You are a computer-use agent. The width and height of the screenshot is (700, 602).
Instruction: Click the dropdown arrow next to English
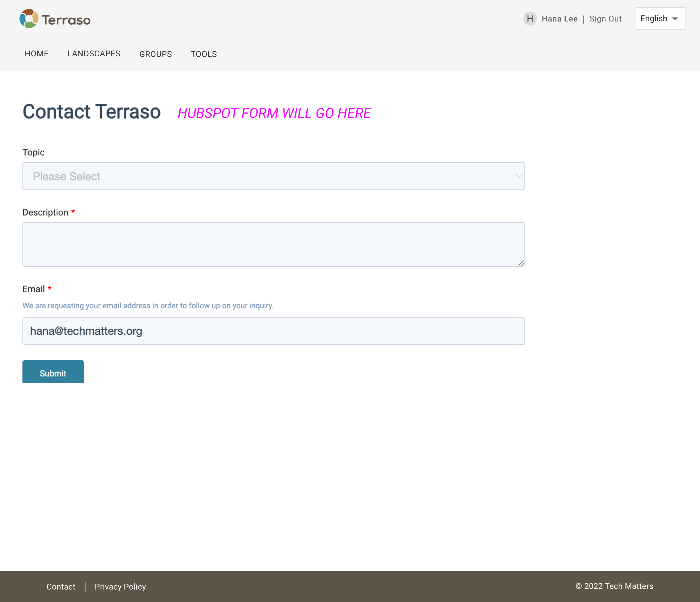675,19
